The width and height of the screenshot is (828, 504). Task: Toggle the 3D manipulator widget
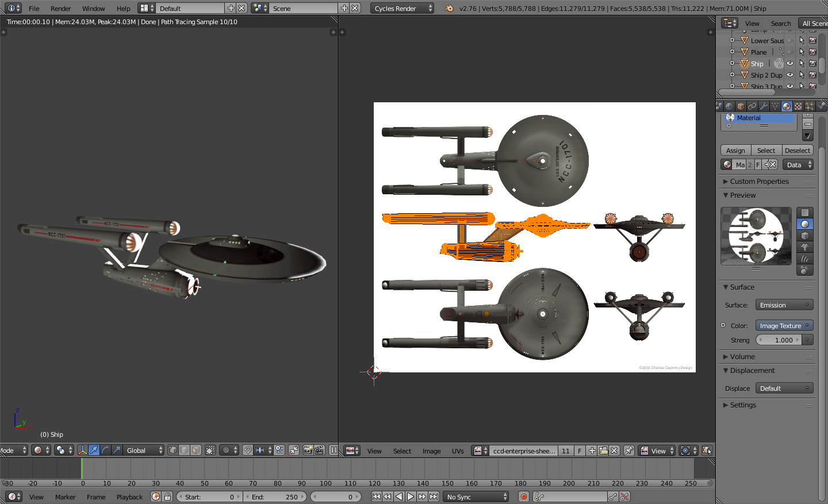(82, 451)
